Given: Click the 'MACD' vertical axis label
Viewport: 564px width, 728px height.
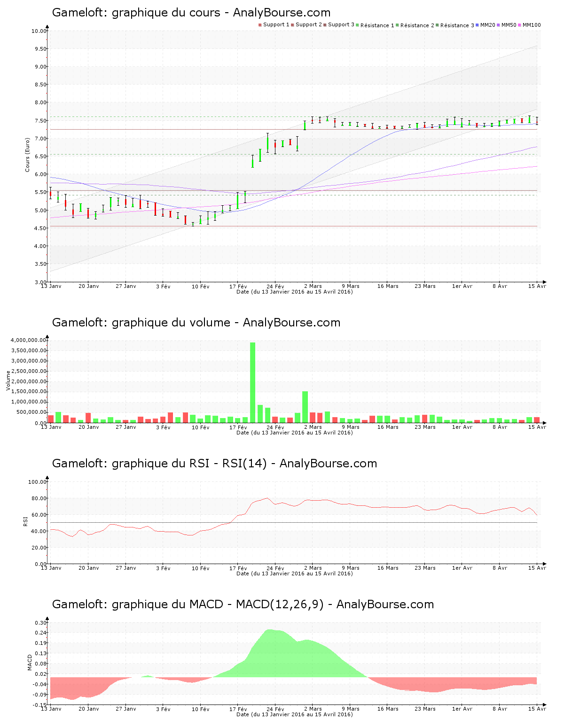Looking at the screenshot, I should pyautogui.click(x=30, y=662).
